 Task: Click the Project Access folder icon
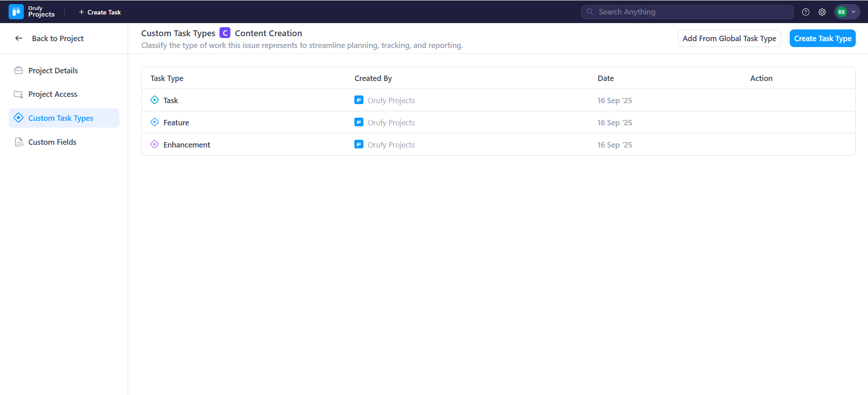tap(19, 94)
